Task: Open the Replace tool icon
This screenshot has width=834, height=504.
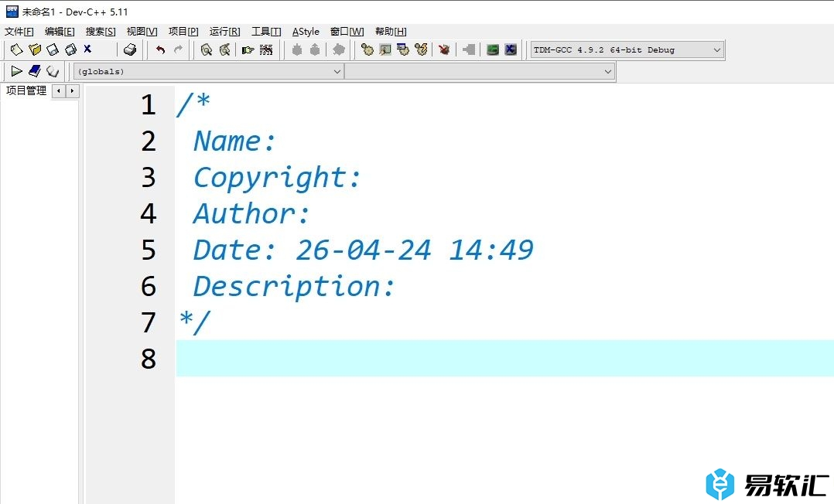Action: point(225,49)
